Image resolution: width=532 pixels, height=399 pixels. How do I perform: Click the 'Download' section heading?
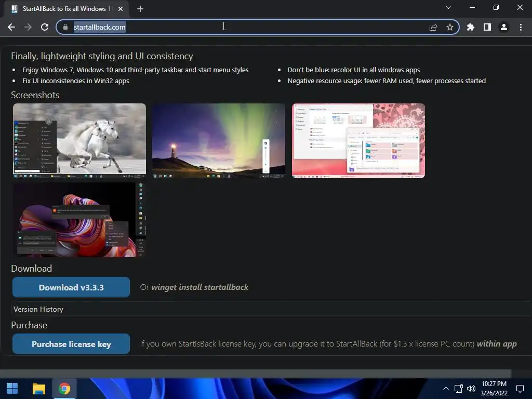tap(32, 269)
